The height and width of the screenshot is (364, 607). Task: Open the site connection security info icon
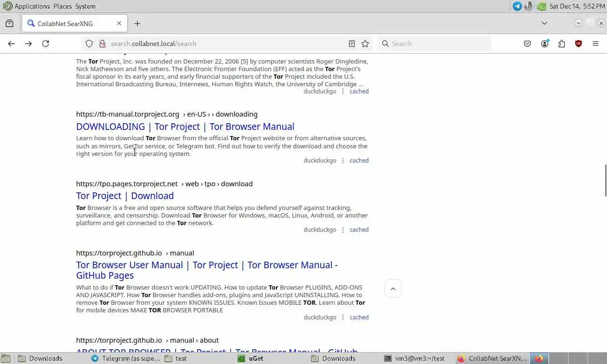102,44
